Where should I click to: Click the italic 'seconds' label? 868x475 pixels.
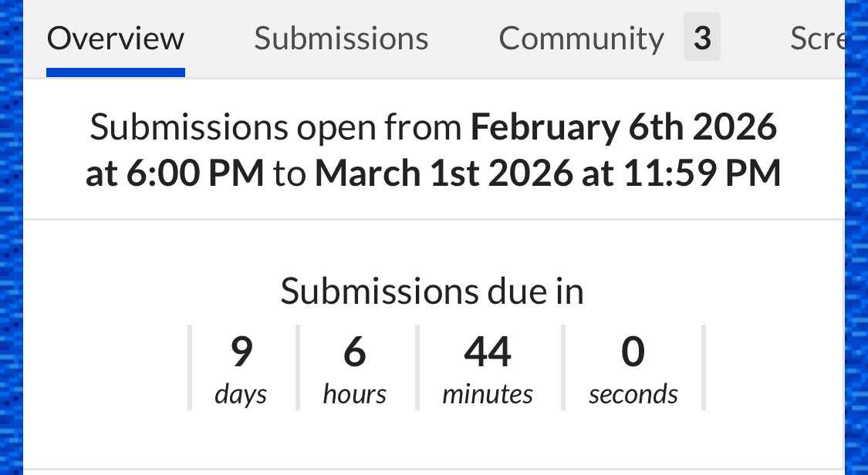[x=633, y=394]
